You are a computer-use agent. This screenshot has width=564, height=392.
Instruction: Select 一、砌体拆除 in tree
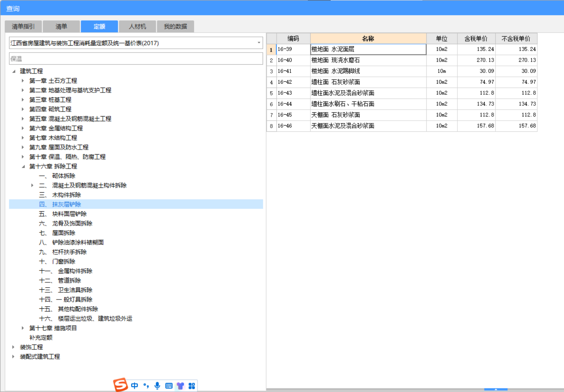point(57,176)
